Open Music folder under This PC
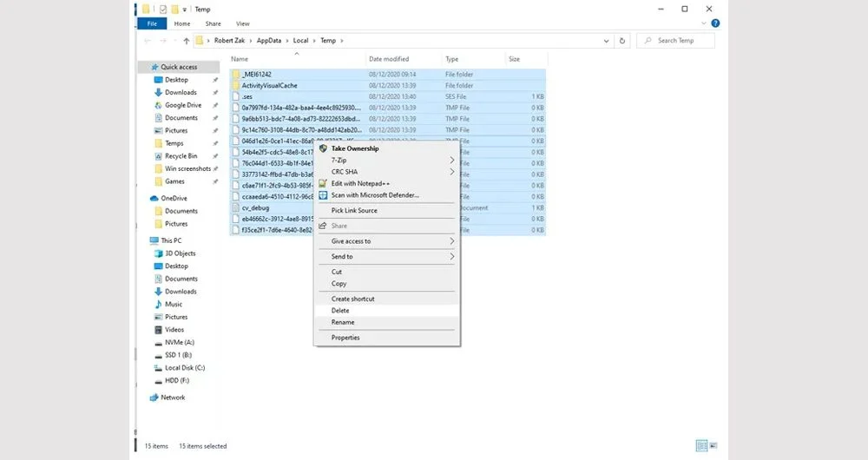This screenshot has height=460, width=868. [174, 305]
